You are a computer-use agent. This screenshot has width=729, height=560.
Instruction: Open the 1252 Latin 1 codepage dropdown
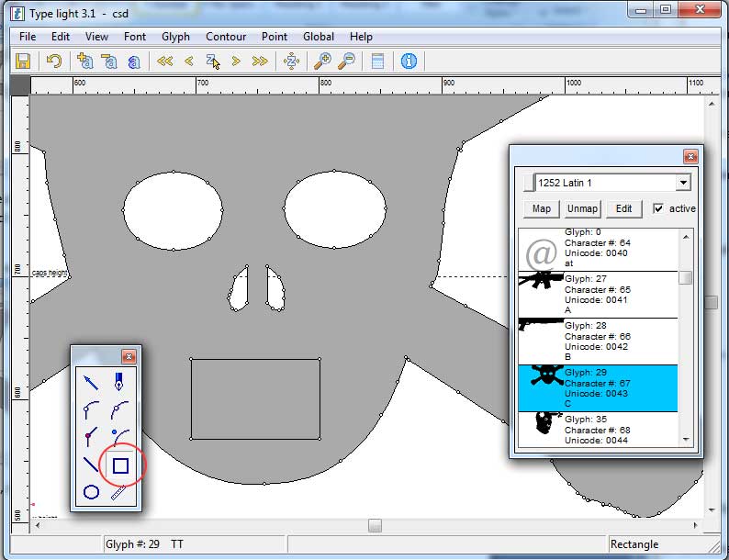(x=681, y=183)
